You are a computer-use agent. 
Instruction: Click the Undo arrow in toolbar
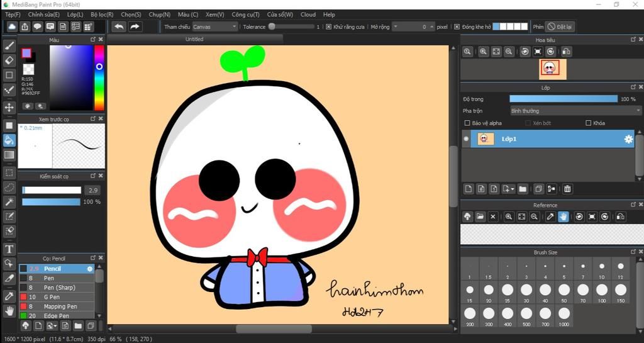(118, 26)
